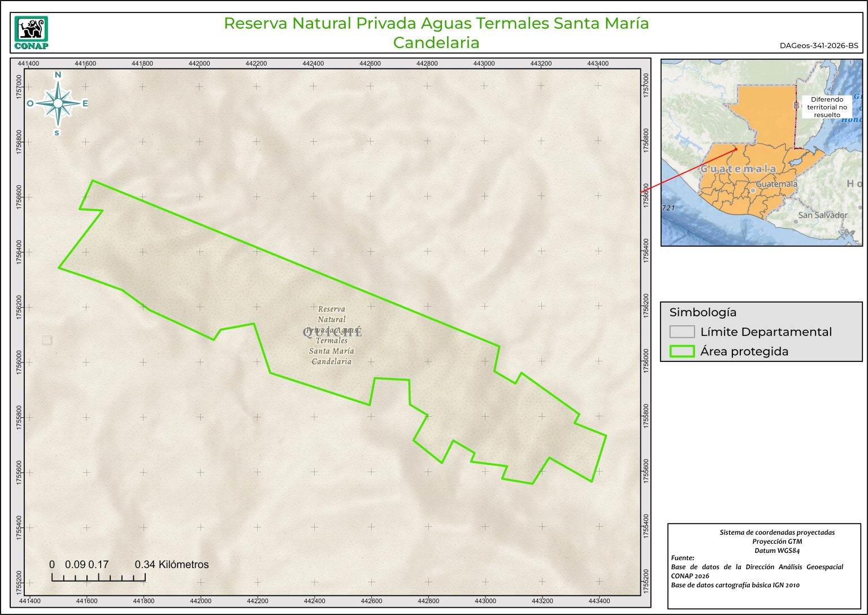Select the gray Límite Departamental swatch
The width and height of the screenshot is (868, 615).
pyautogui.click(x=682, y=332)
